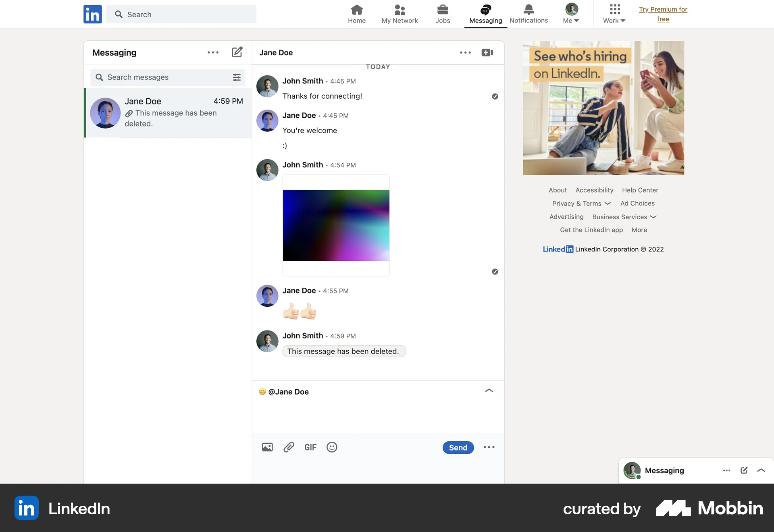Open new message from the Messaging overlay pencil icon
The image size is (774, 532).
(x=744, y=470)
